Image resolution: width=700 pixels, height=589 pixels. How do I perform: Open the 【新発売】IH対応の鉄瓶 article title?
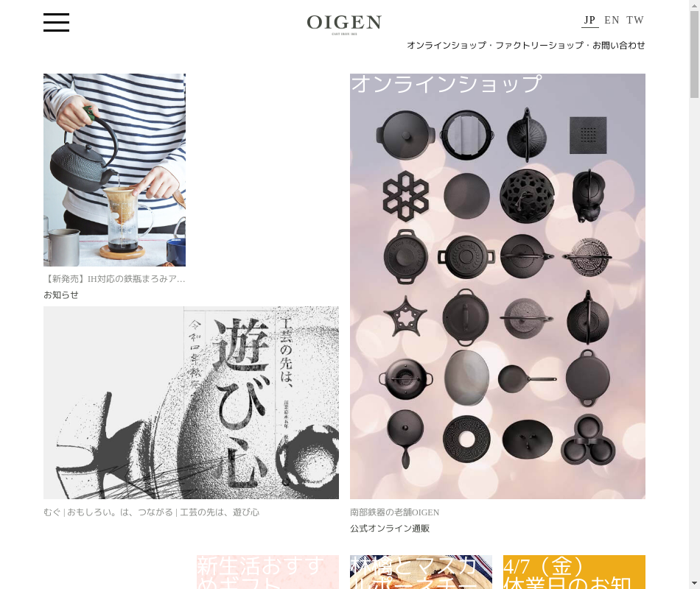(114, 279)
